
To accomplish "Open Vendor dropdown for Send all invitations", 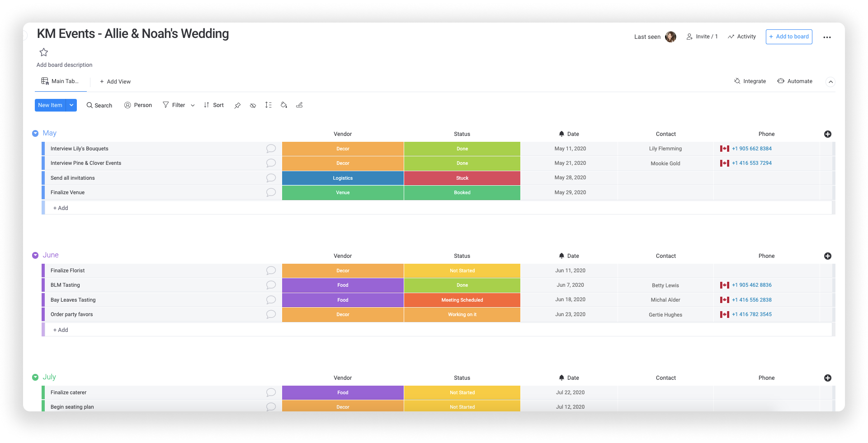I will [x=343, y=178].
